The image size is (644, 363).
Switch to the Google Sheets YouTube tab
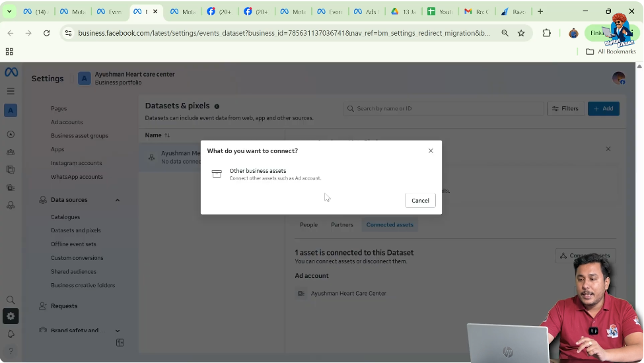click(441, 11)
